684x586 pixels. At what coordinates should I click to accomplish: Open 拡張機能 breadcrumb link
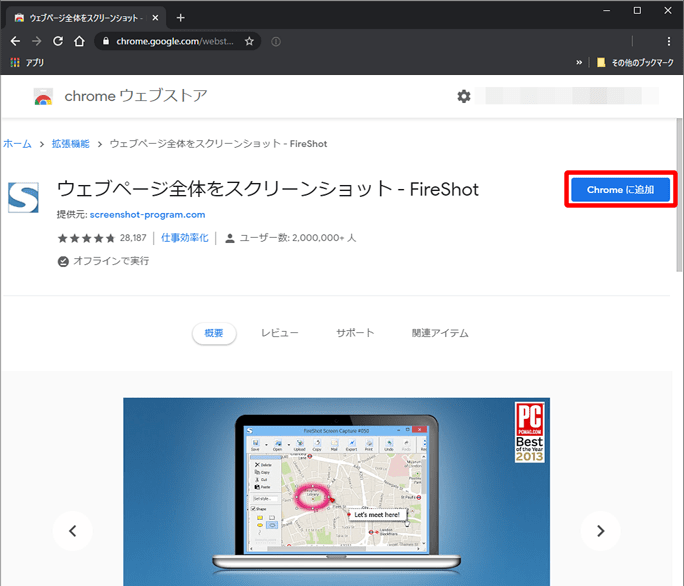pyautogui.click(x=71, y=144)
